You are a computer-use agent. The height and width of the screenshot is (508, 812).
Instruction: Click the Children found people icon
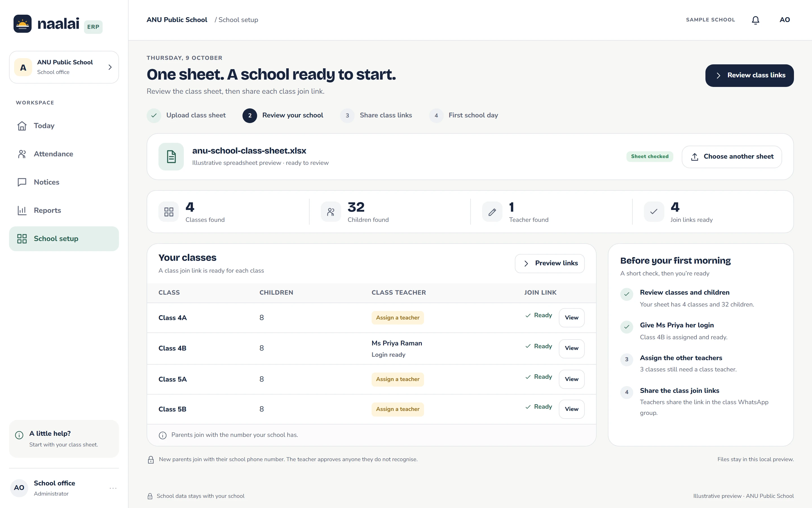click(331, 212)
